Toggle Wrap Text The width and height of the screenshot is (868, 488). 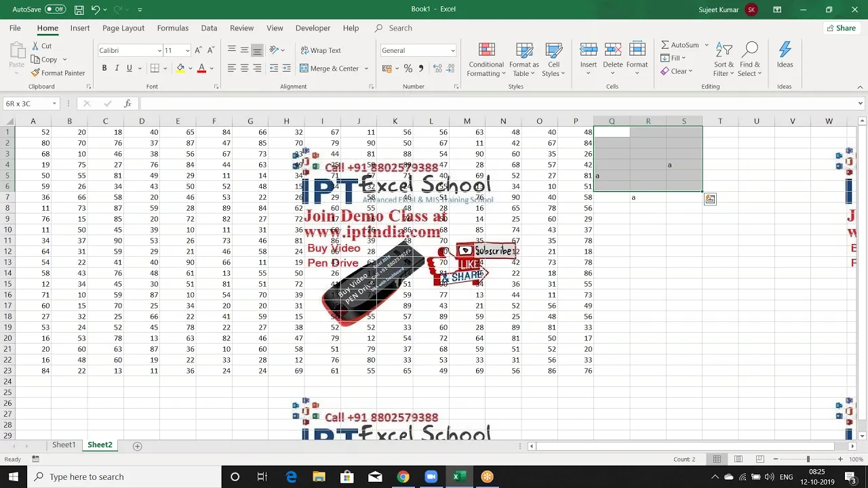pyautogui.click(x=320, y=50)
